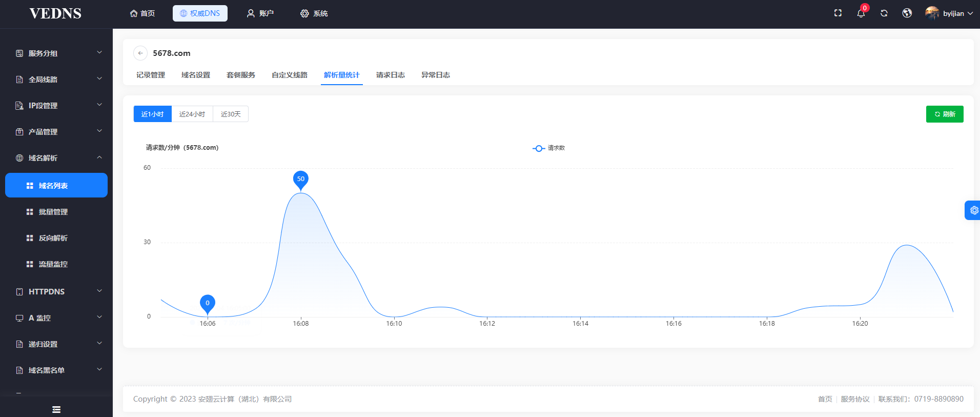This screenshot has width=980, height=417.
Task: Expand 域名黑名单 chevron
Action: pyautogui.click(x=99, y=369)
